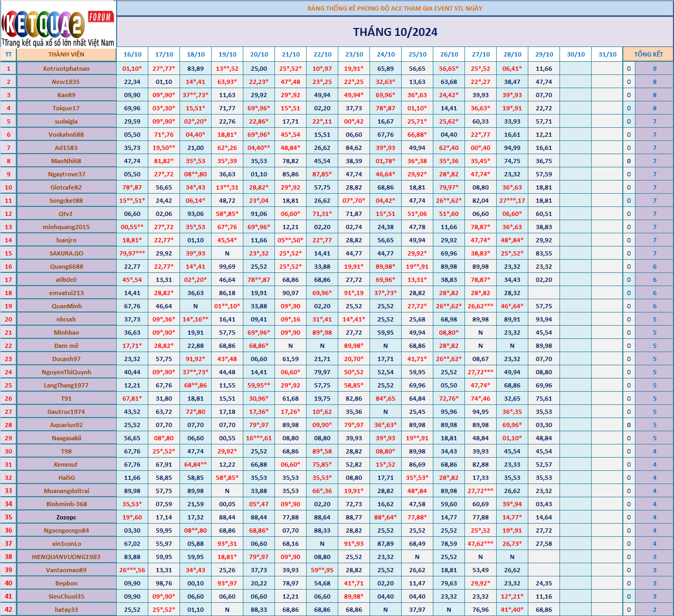
Task: Click member name SAKURA.GO
Action: pos(66,253)
